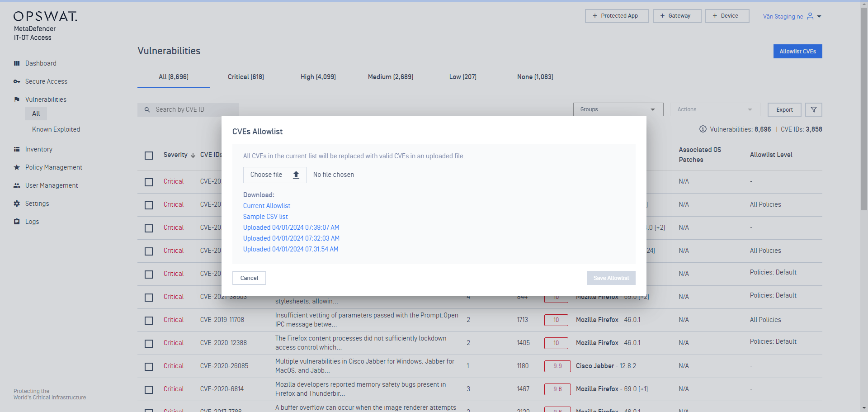This screenshot has height=412, width=868.
Task: Click the info icon beside Vulnerabilities count
Action: (x=703, y=129)
